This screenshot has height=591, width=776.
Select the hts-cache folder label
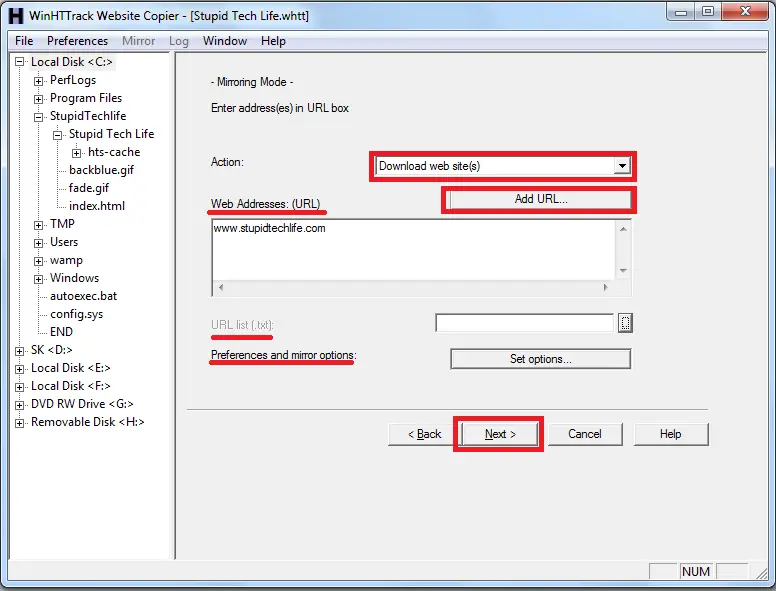click(114, 152)
